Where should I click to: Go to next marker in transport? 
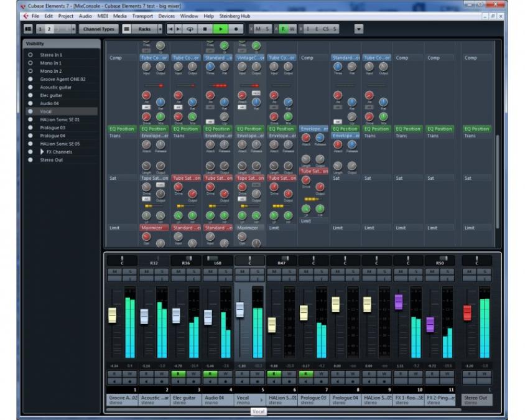(179, 29)
